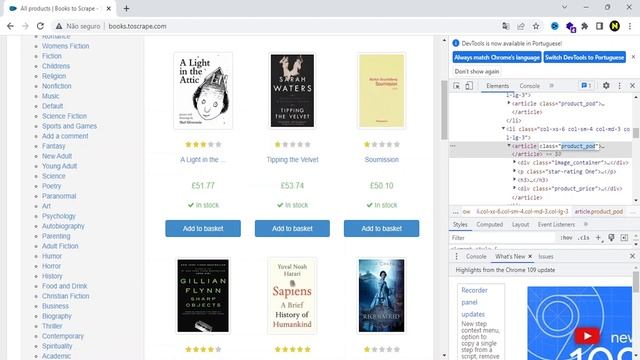Click the Styles Filter input field
The width and height of the screenshot is (640, 360).
502,238
